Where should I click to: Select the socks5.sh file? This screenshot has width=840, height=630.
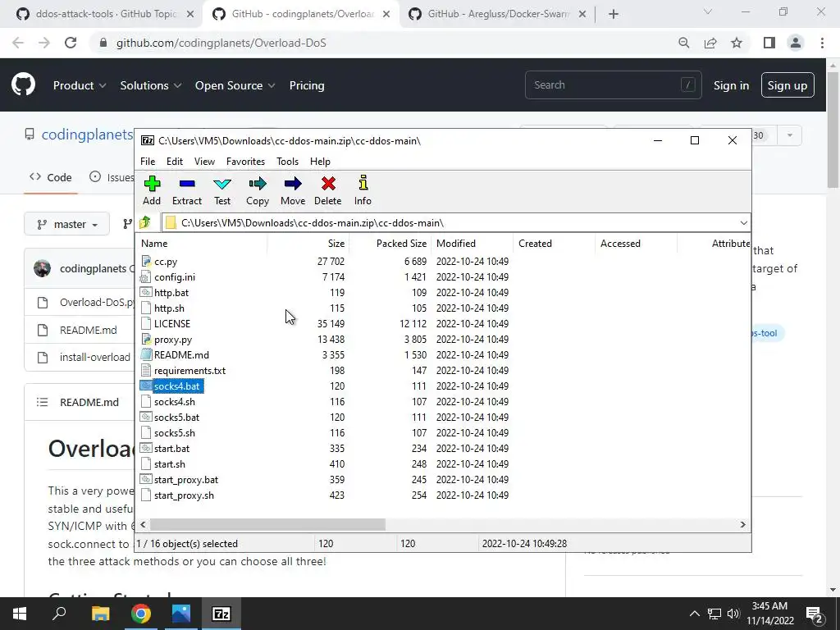[174, 432]
